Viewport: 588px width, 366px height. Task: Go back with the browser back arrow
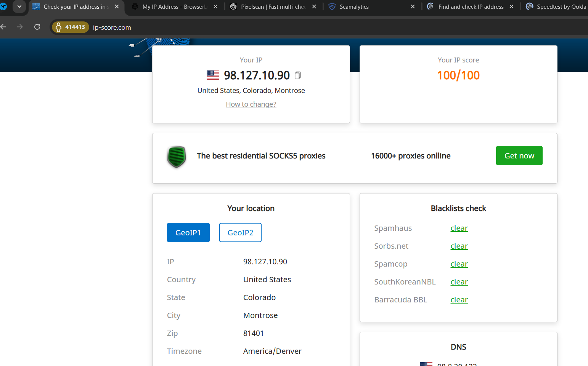[4, 27]
